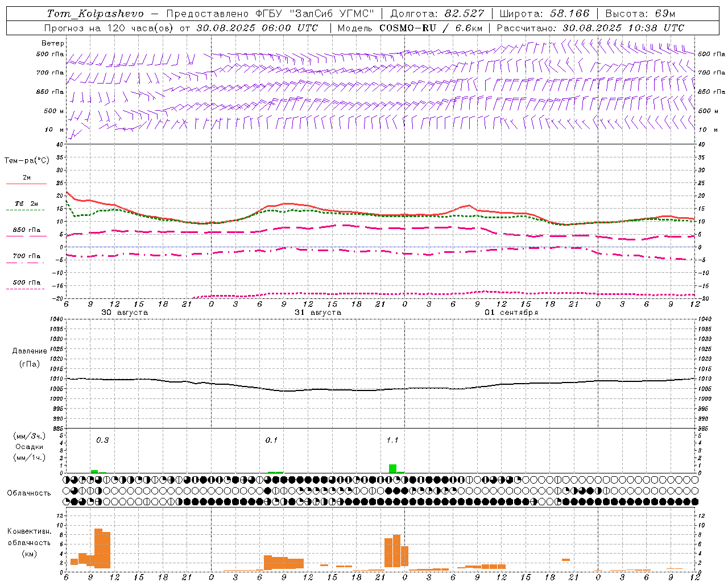Click the black pressure curve line
Image resolution: width=728 pixels, height=582 pixels.
pyautogui.click(x=381, y=390)
